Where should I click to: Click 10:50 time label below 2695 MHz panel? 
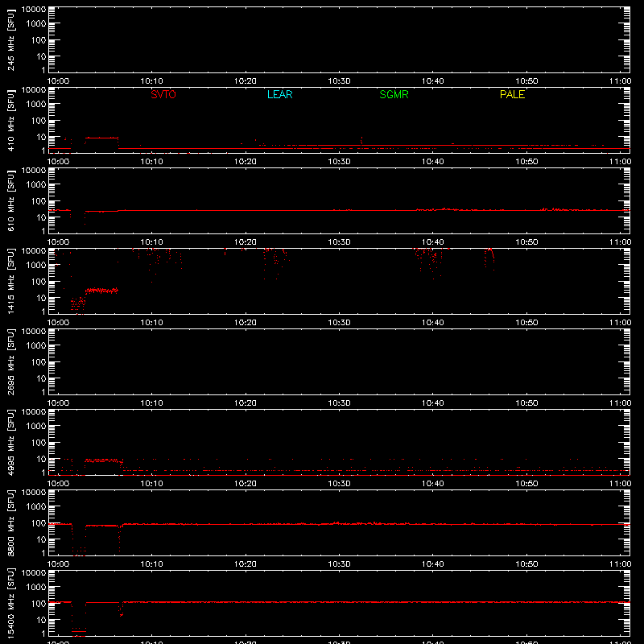tap(526, 403)
